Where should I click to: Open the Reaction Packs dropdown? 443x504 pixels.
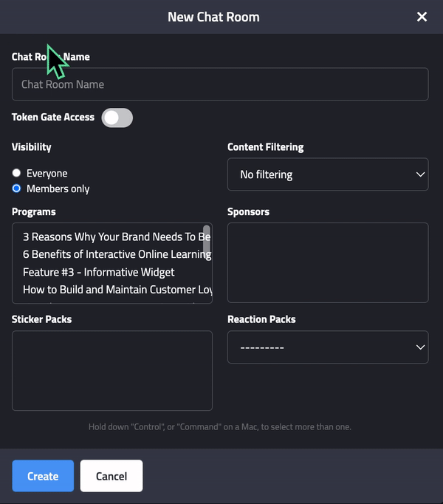point(328,347)
